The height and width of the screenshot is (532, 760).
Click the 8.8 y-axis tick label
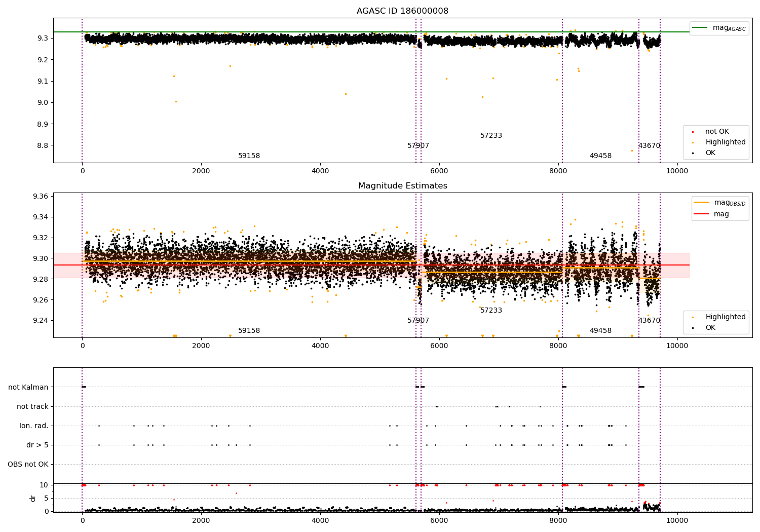(43, 145)
